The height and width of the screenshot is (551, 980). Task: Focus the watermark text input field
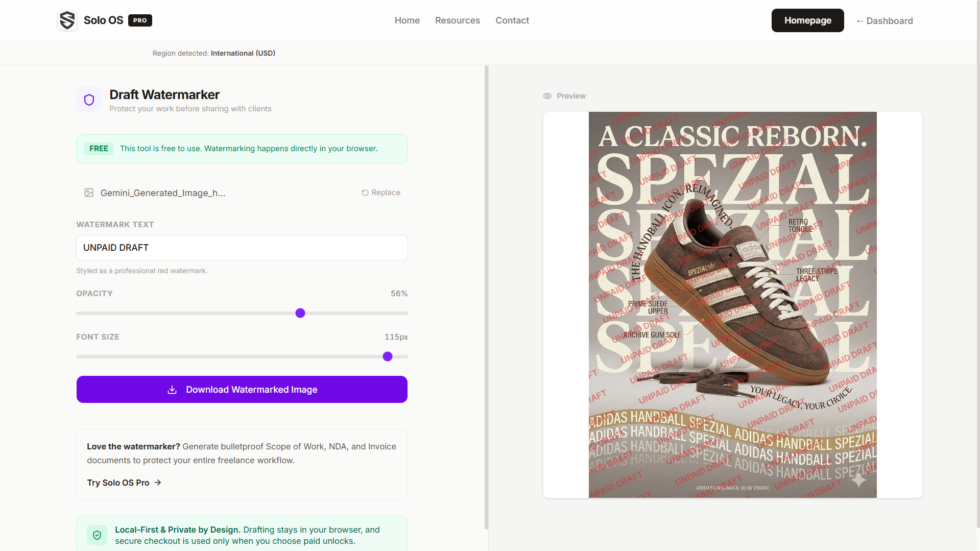tap(242, 248)
